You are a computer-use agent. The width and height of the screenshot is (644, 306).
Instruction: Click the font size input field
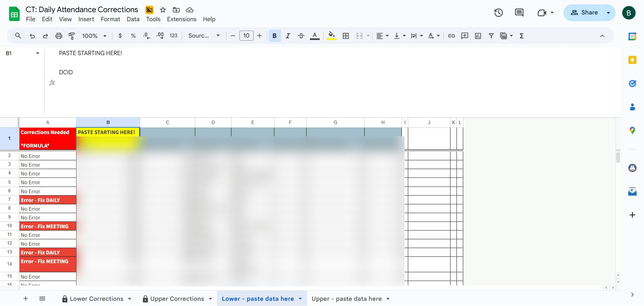246,36
